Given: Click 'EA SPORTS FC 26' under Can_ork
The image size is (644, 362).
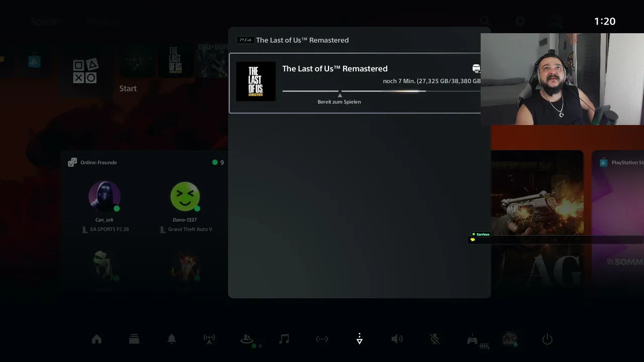Looking at the screenshot, I should (x=109, y=229).
